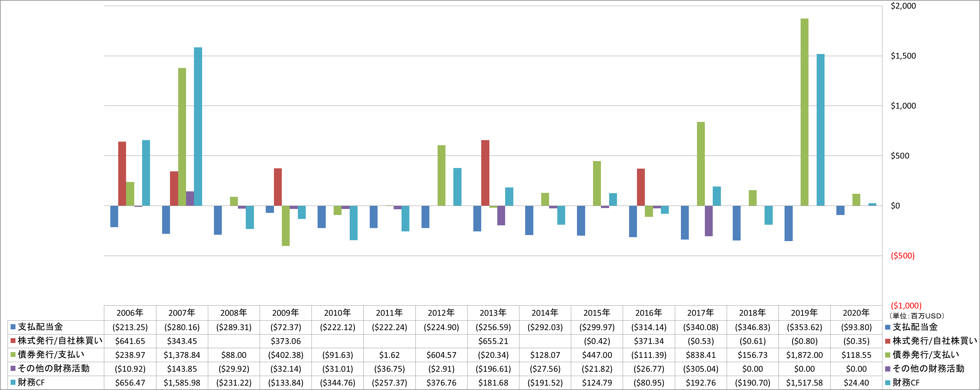Screen dimensions: 980x390
Task: Click the $1,872.00 bond issuance cell
Action: tap(804, 355)
